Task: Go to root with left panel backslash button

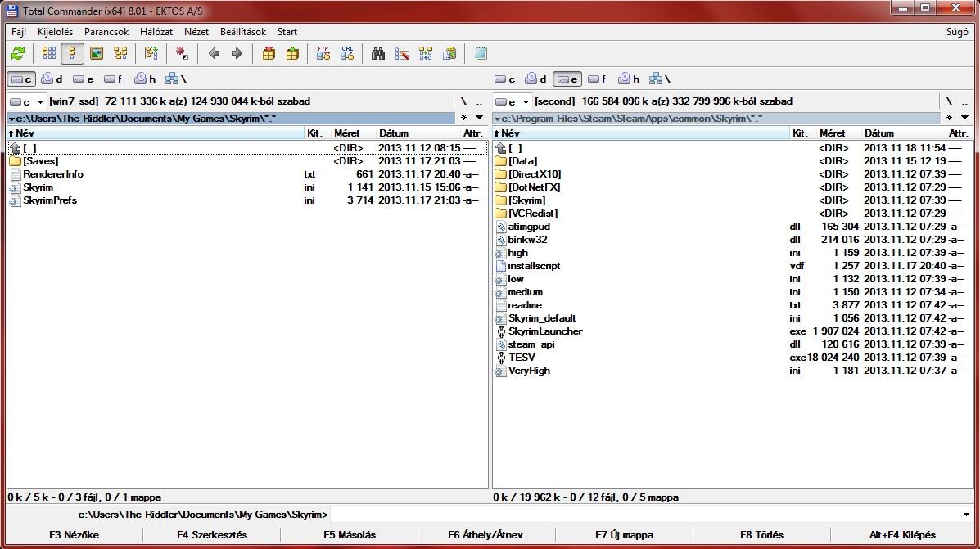Action: [x=463, y=101]
